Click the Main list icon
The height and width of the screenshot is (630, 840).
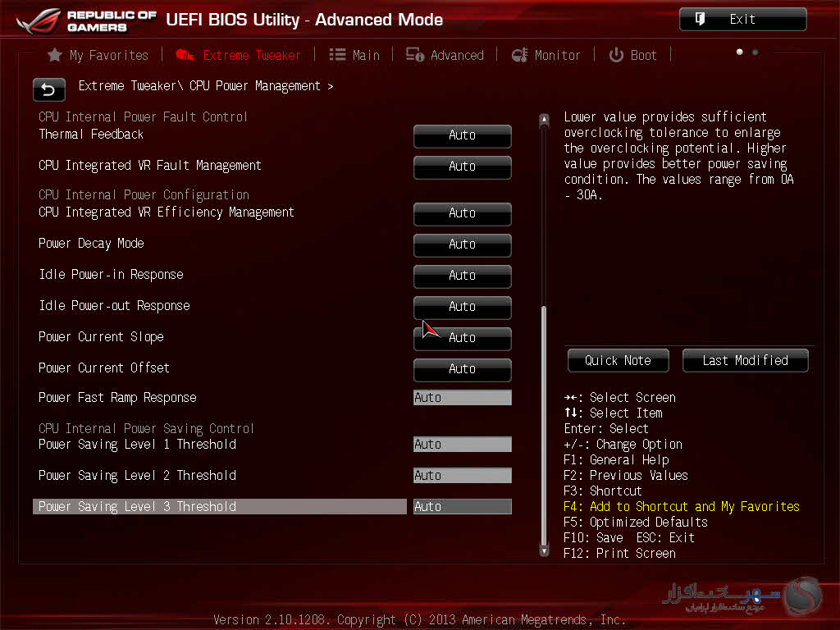coord(337,55)
